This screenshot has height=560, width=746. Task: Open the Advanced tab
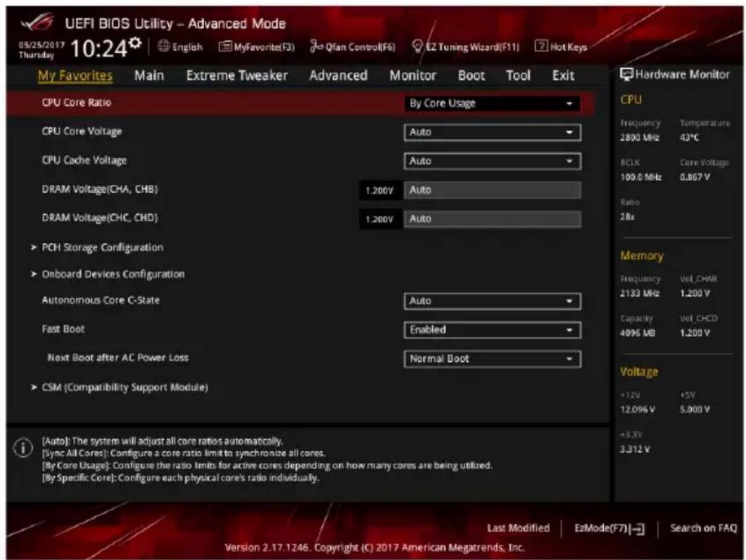click(x=338, y=75)
